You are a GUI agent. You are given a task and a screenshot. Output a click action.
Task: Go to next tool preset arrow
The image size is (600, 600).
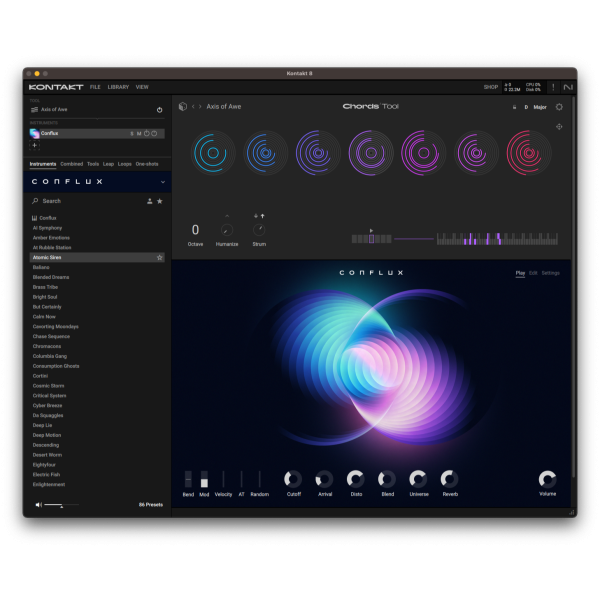point(200,107)
